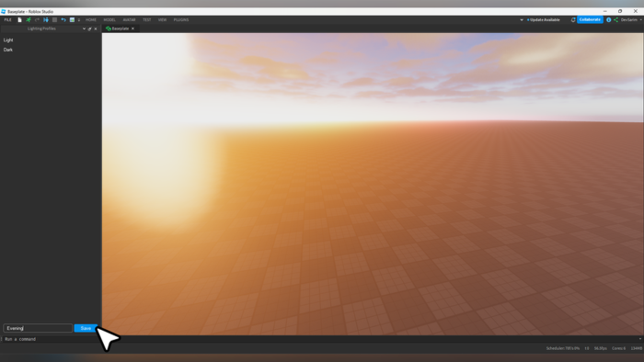Switch to the MODEL ribbon tab

(109, 19)
